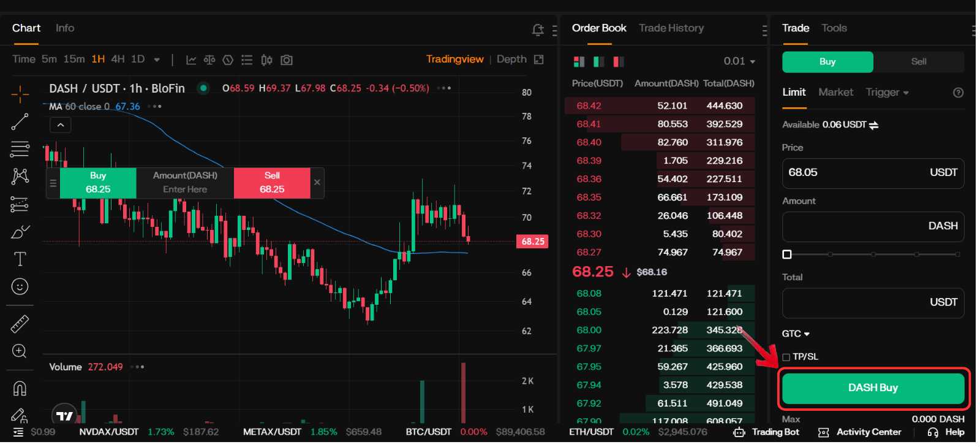The width and height of the screenshot is (980, 447).
Task: Open the Trigger order type dropdown
Action: click(x=886, y=93)
